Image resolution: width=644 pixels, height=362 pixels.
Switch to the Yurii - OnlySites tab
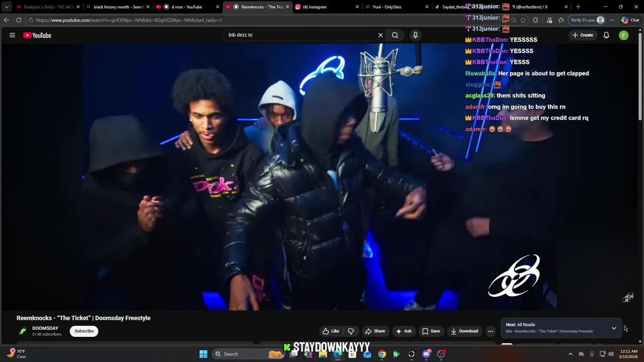[396, 7]
